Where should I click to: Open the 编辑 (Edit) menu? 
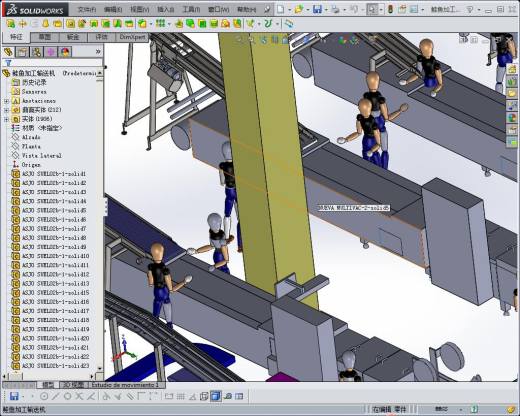[113, 9]
